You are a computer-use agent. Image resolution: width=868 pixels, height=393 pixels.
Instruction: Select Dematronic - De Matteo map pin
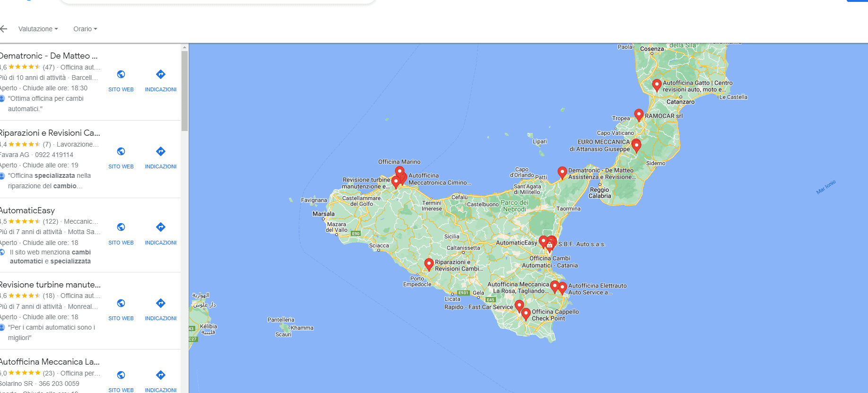tap(562, 173)
